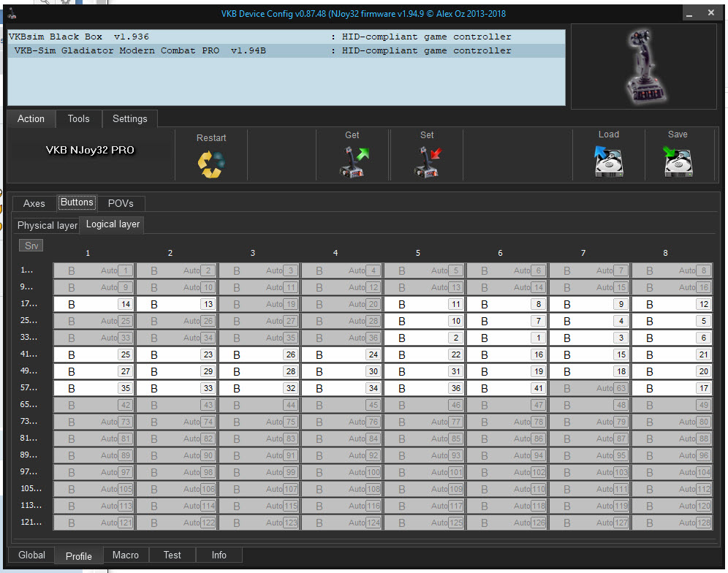Switch to the Physical layer tab
Screen dimensions: 728x573
(x=47, y=225)
